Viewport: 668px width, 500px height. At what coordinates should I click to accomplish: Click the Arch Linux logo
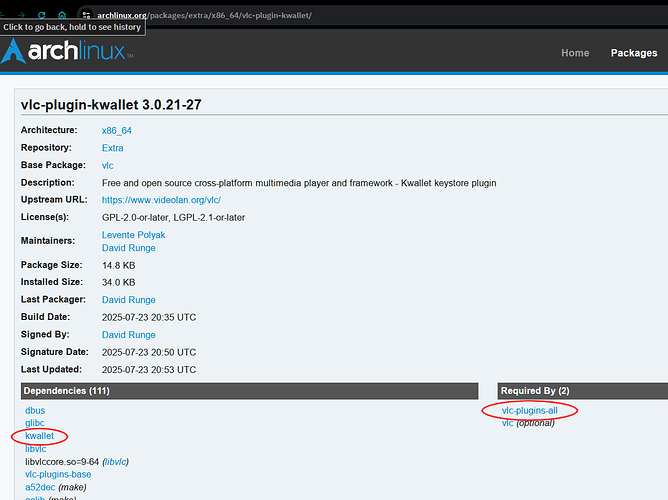point(69,53)
